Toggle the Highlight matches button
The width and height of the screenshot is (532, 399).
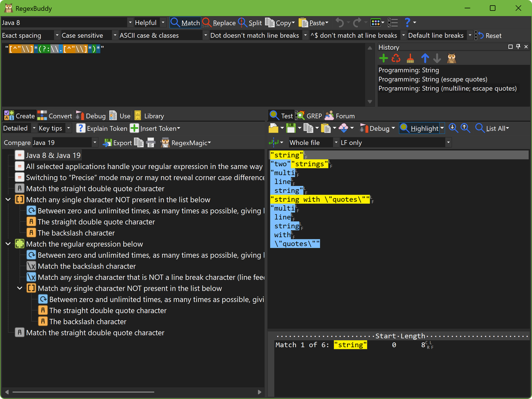pyautogui.click(x=419, y=129)
